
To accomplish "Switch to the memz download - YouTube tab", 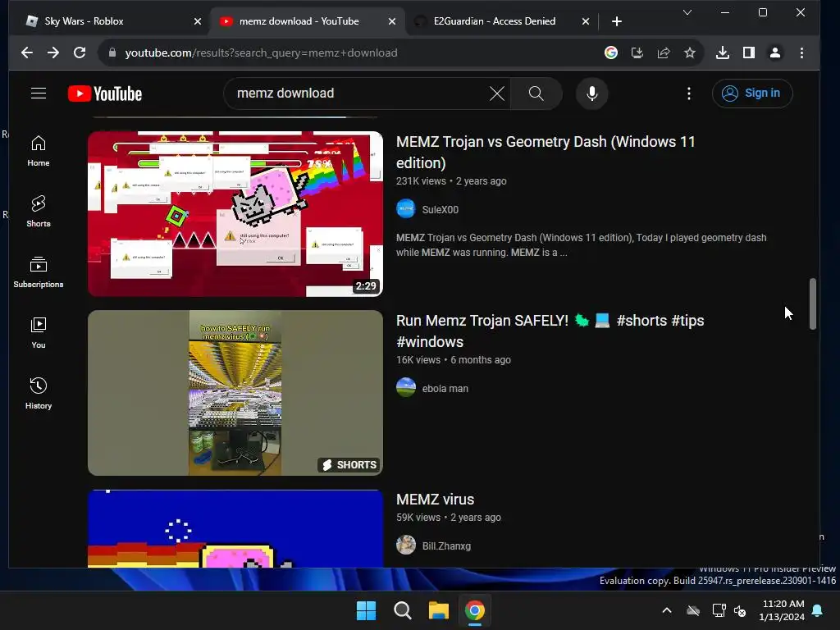I will (x=307, y=21).
